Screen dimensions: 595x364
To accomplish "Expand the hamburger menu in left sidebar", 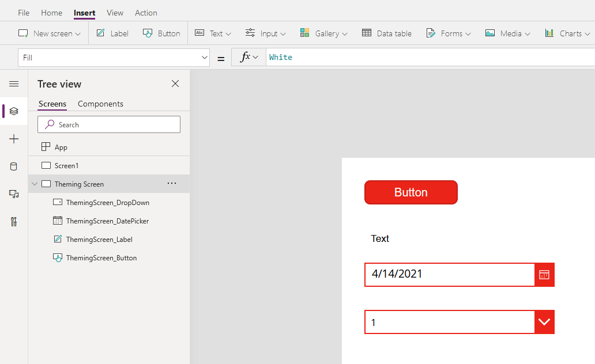I will pyautogui.click(x=14, y=84).
